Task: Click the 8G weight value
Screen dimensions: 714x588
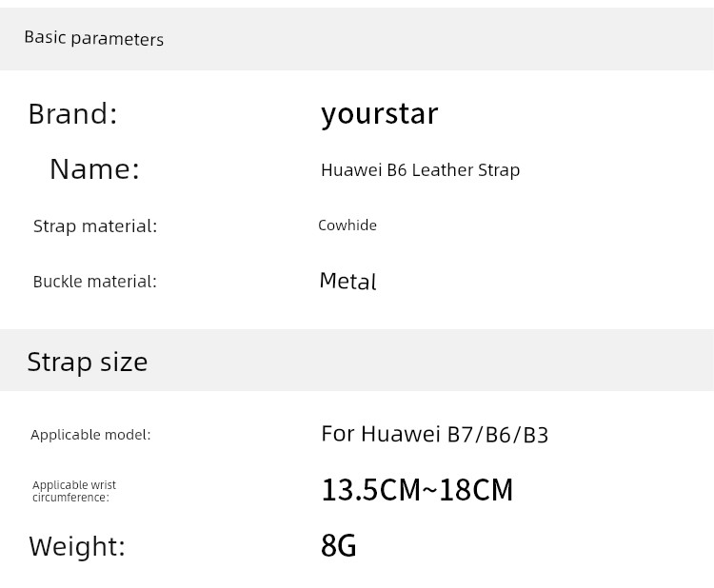Action: click(339, 546)
